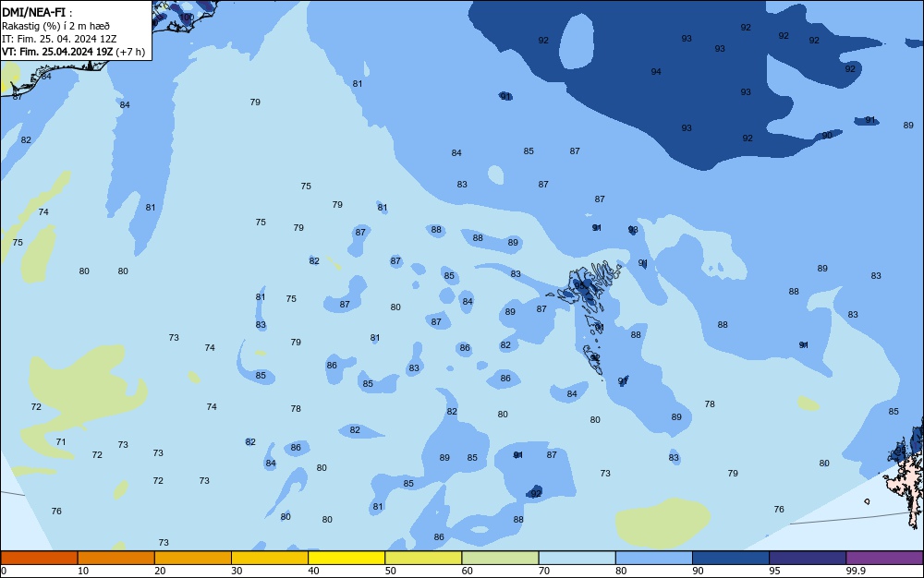Image resolution: width=924 pixels, height=578 pixels.
Task: Select the medium blue 80–90 legend swatch
Action: [653, 558]
